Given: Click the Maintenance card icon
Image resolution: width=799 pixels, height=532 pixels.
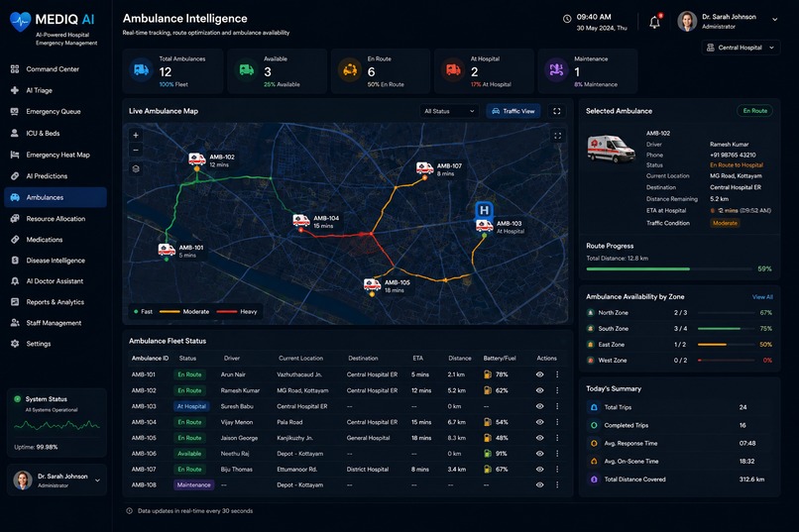Looking at the screenshot, I should tap(556, 69).
